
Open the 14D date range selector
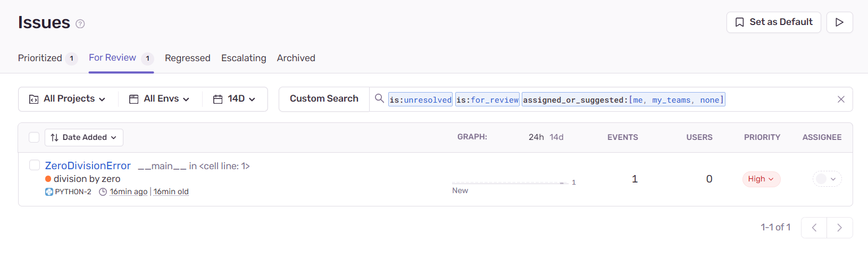[235, 99]
